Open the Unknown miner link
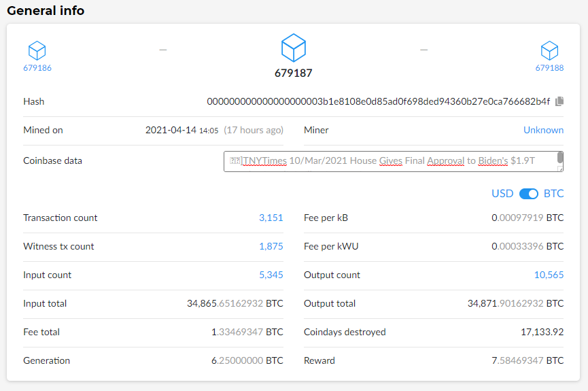Viewport: 588px width, 391px height. coord(543,130)
